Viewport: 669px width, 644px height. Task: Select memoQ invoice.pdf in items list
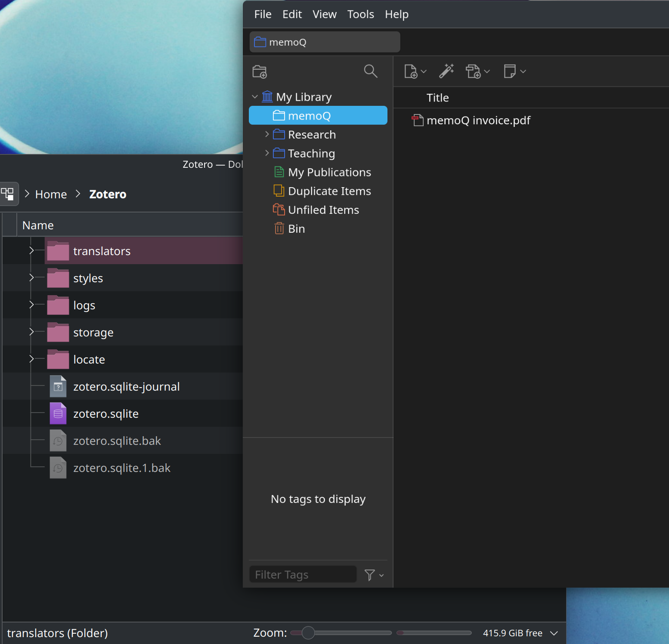(478, 120)
